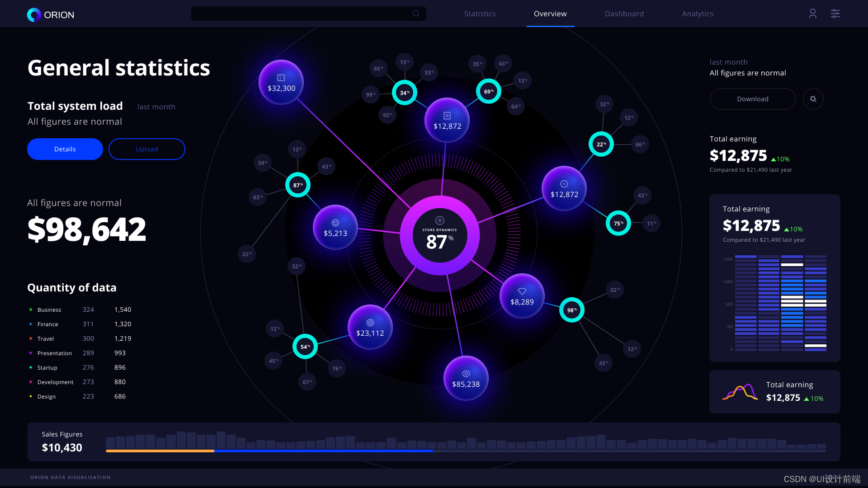
Task: Select the $32,300 node bubble
Action: click(x=281, y=83)
